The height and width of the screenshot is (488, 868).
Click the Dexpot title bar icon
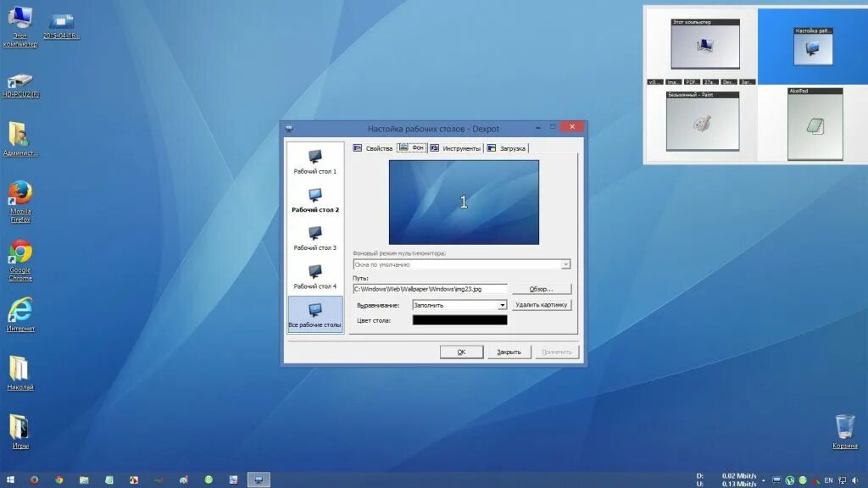(x=289, y=129)
